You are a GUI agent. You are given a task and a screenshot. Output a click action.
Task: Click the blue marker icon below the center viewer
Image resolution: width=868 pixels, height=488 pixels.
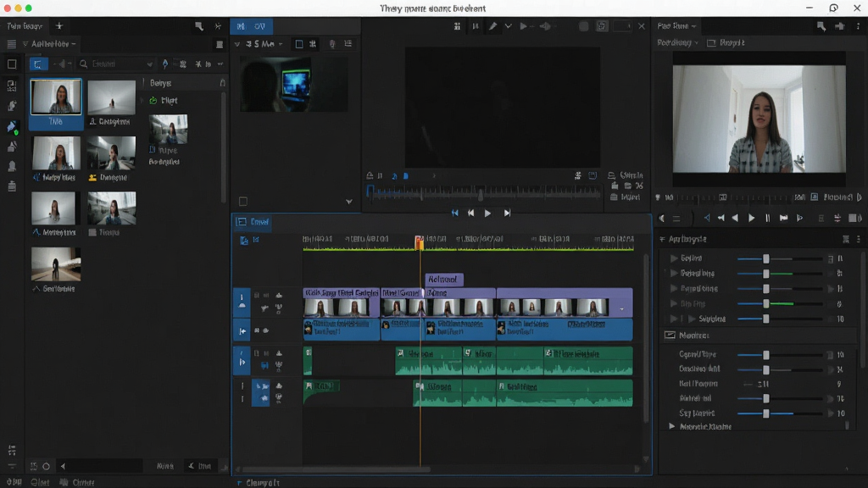(406, 176)
